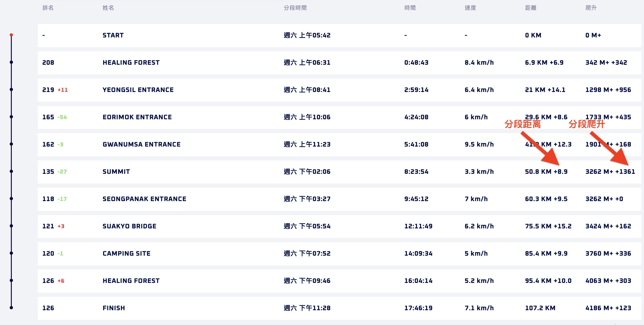Click the red START timeline dot
This screenshot has width=644, height=325.
[x=11, y=35]
